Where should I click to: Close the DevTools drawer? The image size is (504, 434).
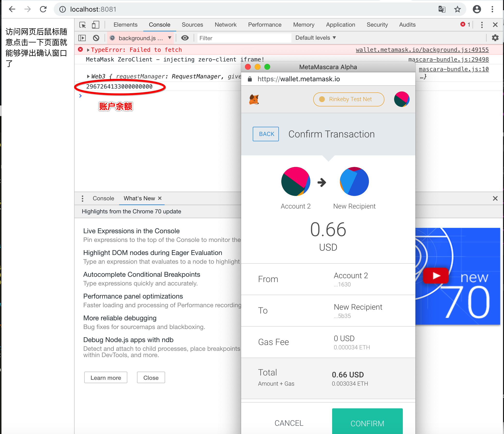coord(495,198)
